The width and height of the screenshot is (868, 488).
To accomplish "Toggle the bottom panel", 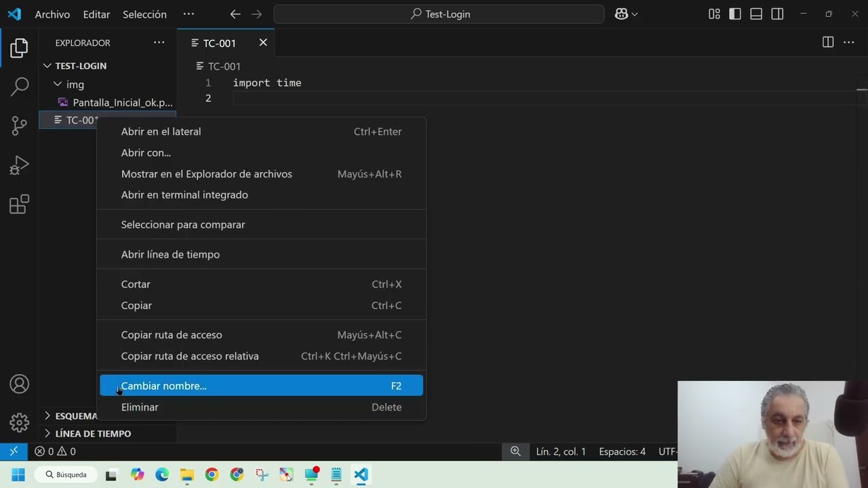I will pyautogui.click(x=756, y=14).
